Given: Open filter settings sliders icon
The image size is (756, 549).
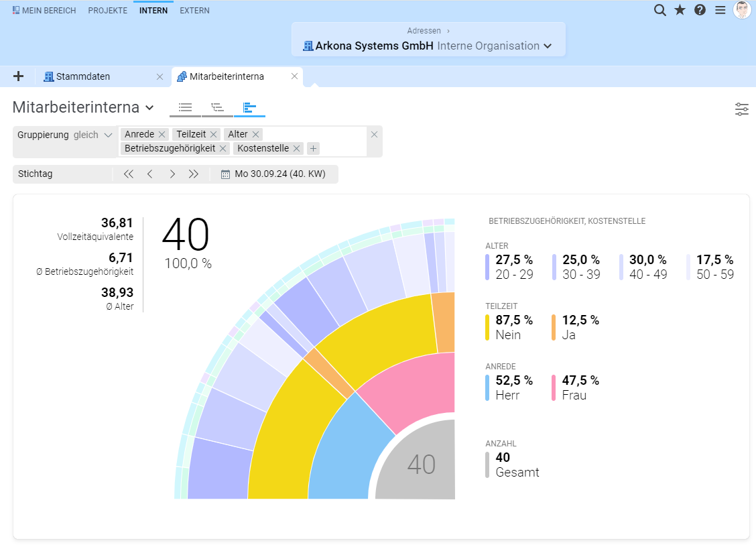Looking at the screenshot, I should click(x=741, y=109).
